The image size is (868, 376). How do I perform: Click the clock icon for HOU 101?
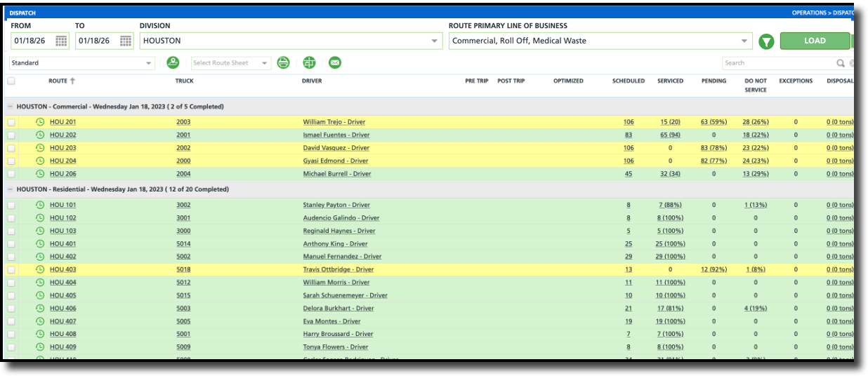coord(40,205)
